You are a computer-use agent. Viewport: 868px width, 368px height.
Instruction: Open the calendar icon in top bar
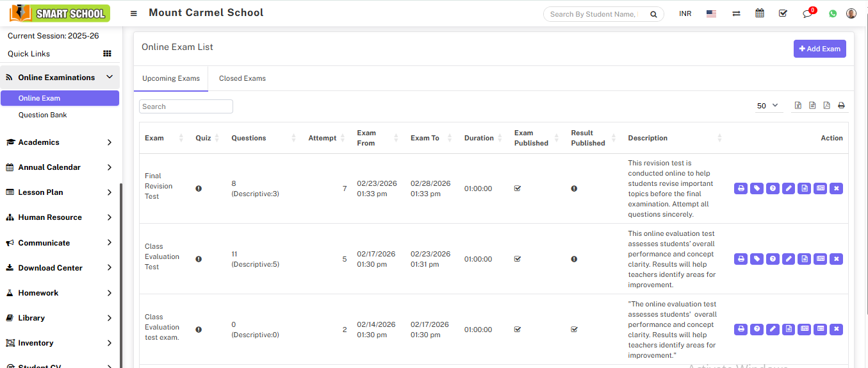pyautogui.click(x=760, y=13)
